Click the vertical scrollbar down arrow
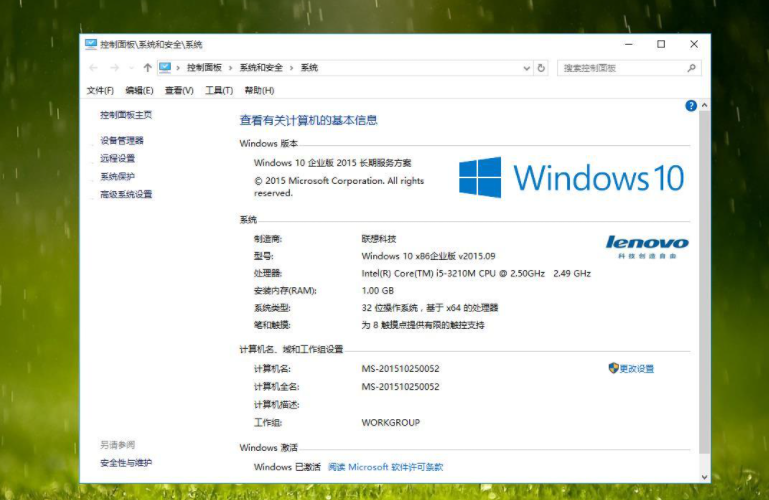Screen dimensions: 769x500 click(704, 477)
